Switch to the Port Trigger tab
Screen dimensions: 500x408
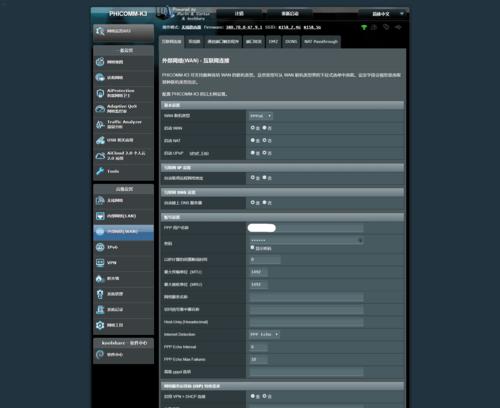[x=223, y=42]
